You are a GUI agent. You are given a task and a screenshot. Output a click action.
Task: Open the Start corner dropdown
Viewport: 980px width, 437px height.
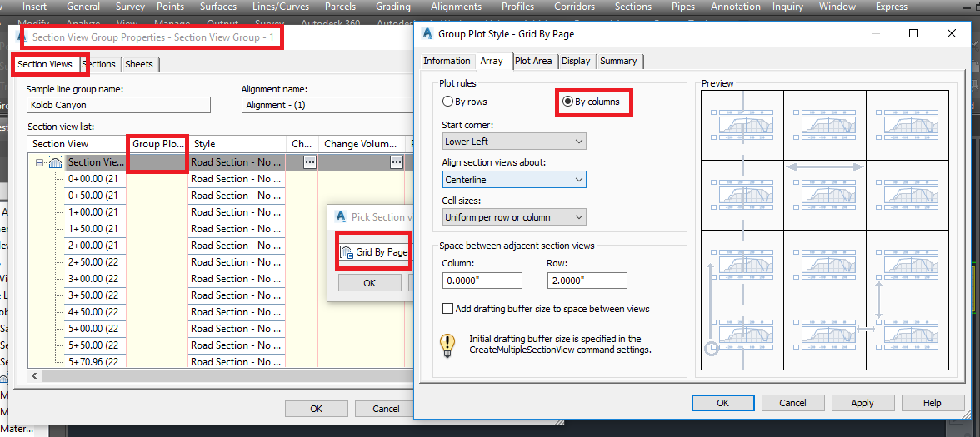click(x=513, y=142)
